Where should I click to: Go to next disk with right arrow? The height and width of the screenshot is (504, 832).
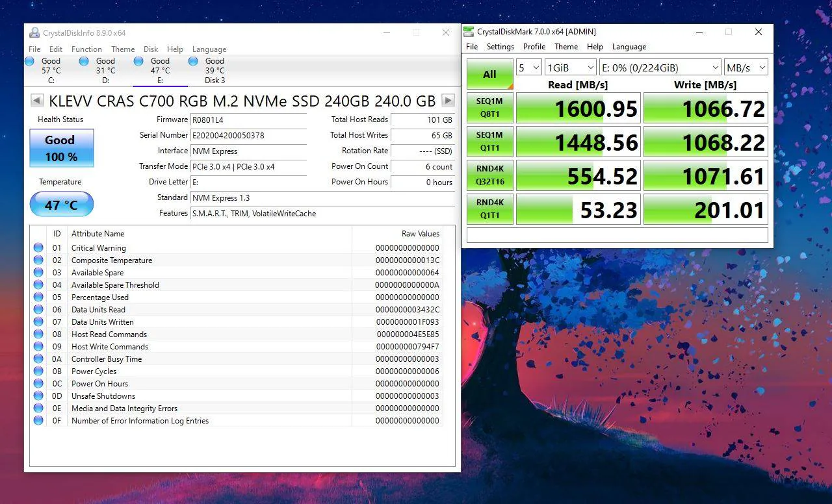[x=448, y=101]
